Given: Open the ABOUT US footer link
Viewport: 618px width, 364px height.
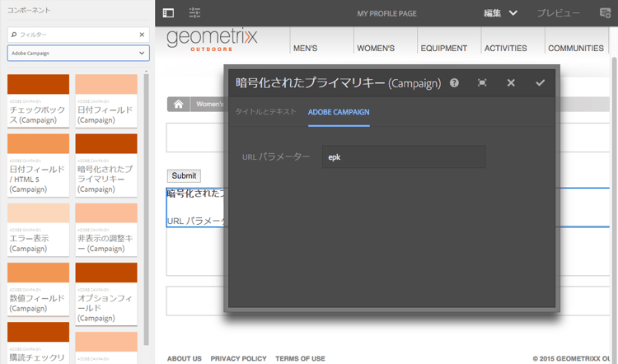Looking at the screenshot, I should pyautogui.click(x=184, y=358).
